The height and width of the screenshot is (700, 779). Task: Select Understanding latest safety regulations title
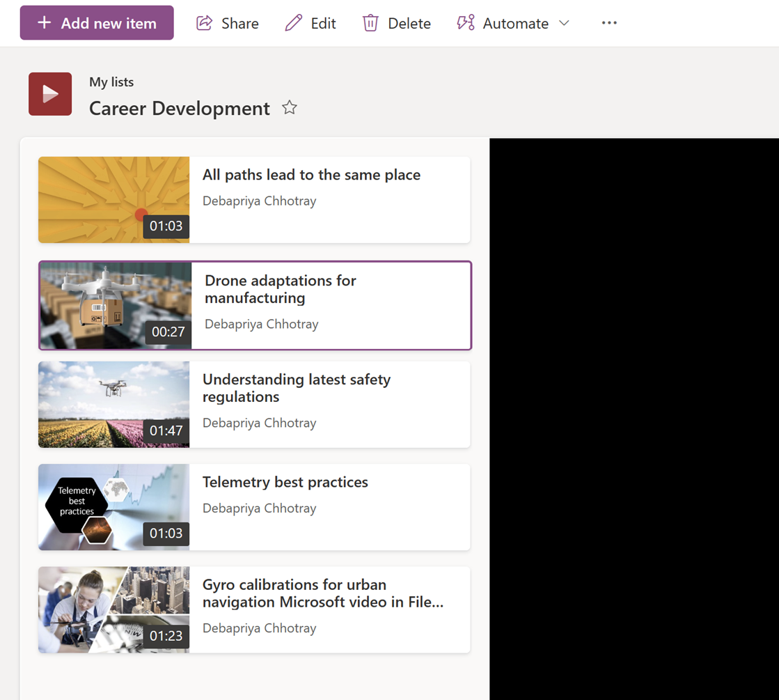click(297, 388)
